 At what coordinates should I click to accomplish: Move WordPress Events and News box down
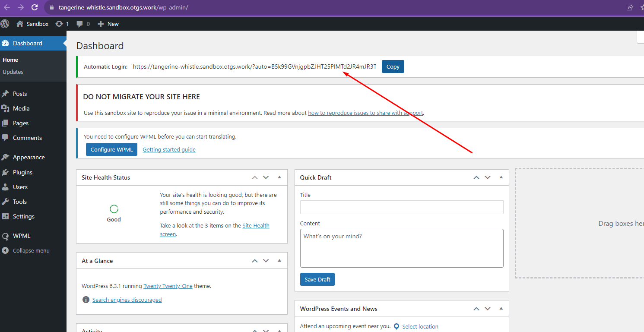488,309
